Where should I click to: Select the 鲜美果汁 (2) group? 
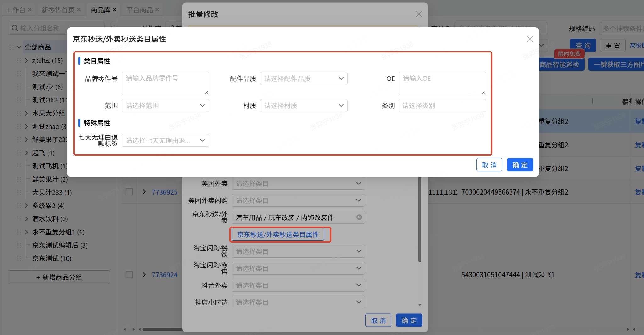(50, 179)
